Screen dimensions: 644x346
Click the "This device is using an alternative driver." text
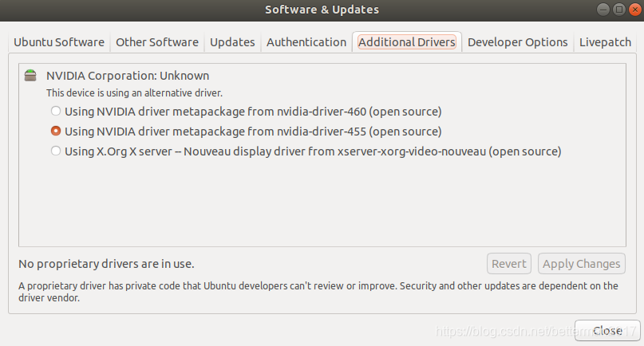coord(134,93)
